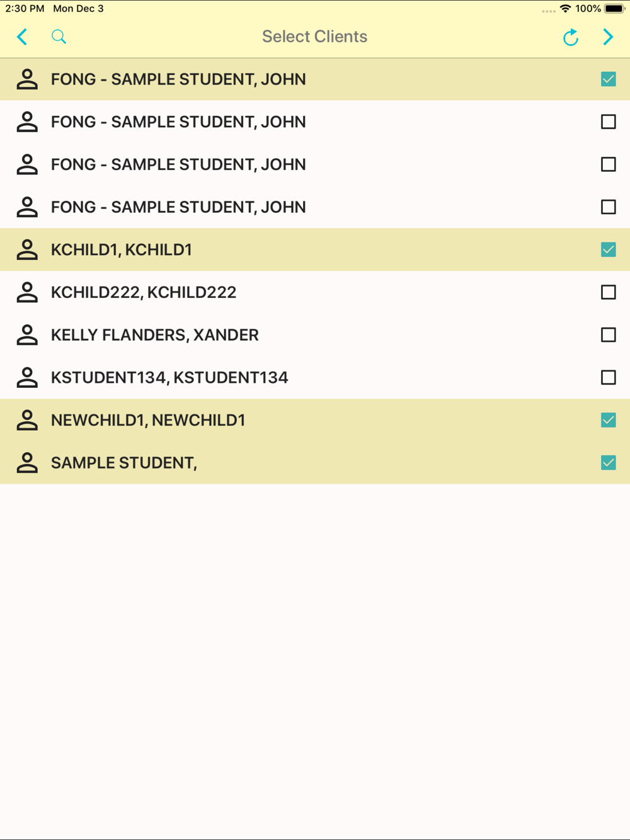Open the client search magnifier
The width and height of the screenshot is (630, 840).
(59, 37)
